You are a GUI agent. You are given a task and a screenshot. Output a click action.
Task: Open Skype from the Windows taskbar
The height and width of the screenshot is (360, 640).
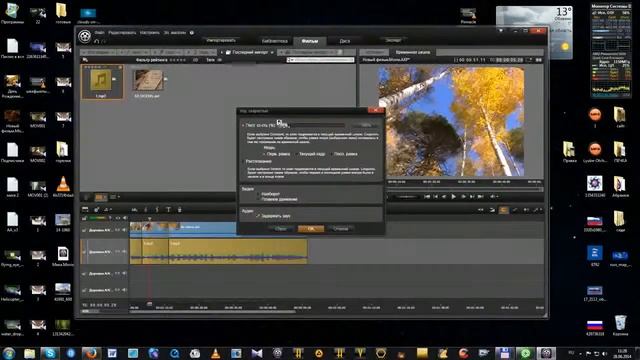[50, 353]
